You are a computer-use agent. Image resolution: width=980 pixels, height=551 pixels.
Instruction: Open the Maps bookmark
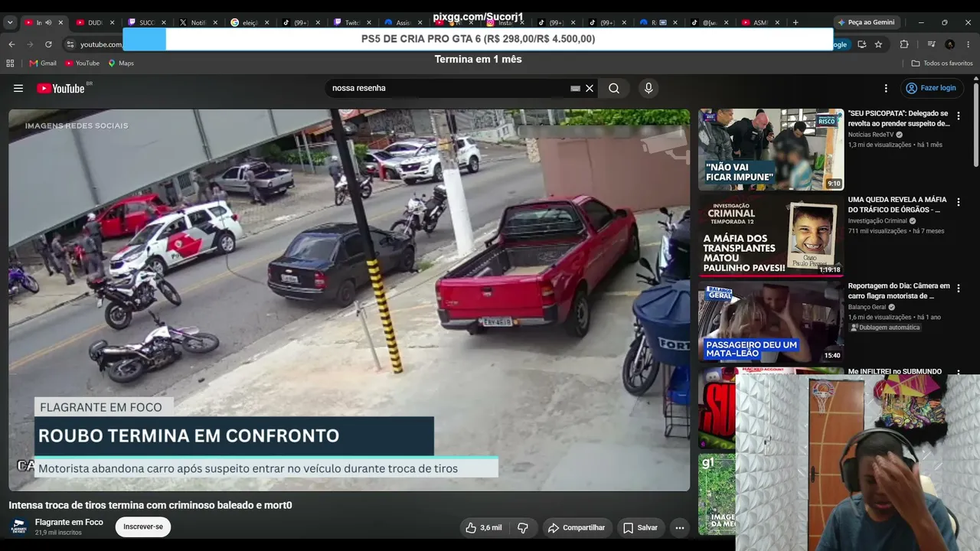click(121, 64)
